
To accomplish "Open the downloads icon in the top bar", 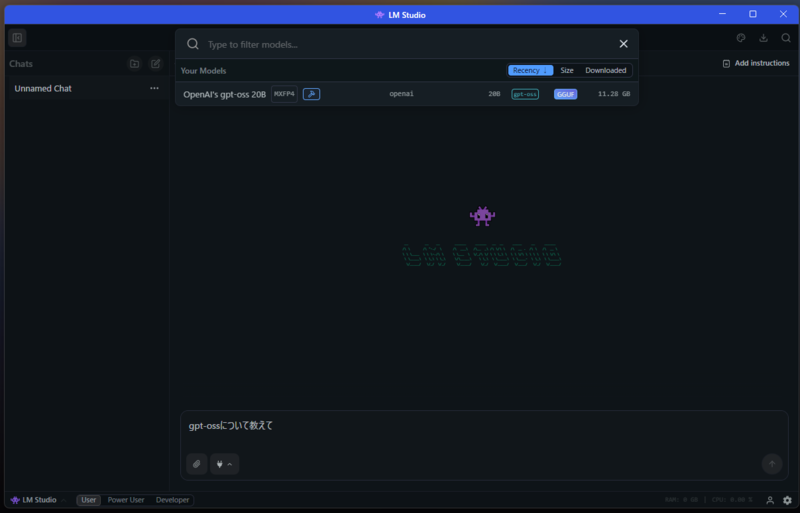I will point(764,38).
